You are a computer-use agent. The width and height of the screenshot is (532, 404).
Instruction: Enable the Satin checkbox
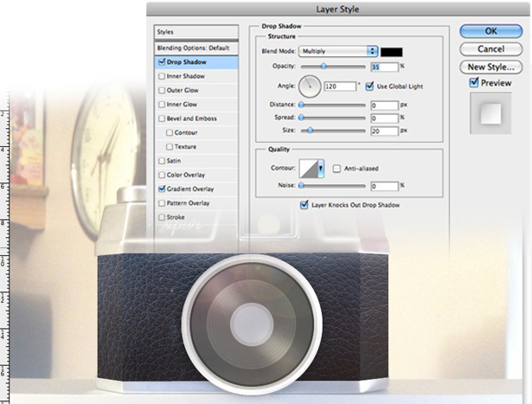[x=162, y=161]
